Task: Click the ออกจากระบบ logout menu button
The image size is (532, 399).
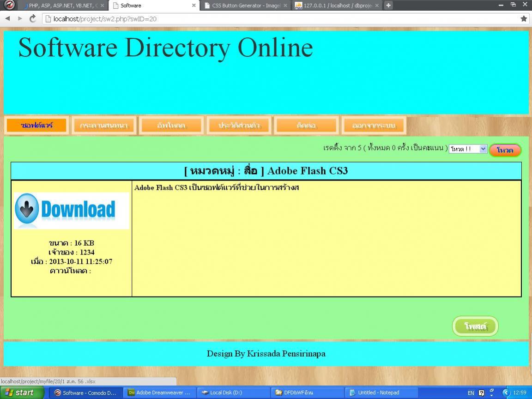Action: click(374, 125)
